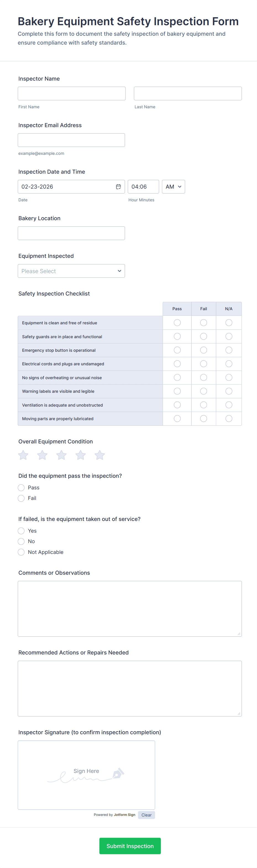Give a four star condition rating
This screenshot has width=257, height=868.
80,455
